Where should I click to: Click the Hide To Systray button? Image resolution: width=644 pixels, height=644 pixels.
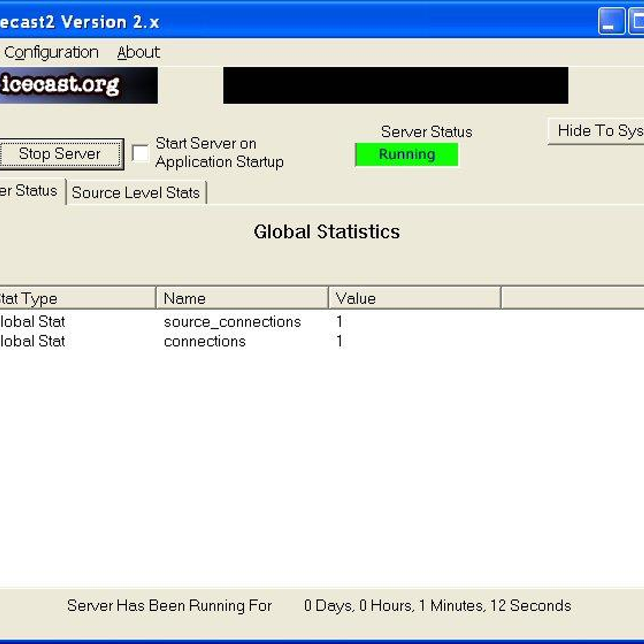(x=597, y=131)
